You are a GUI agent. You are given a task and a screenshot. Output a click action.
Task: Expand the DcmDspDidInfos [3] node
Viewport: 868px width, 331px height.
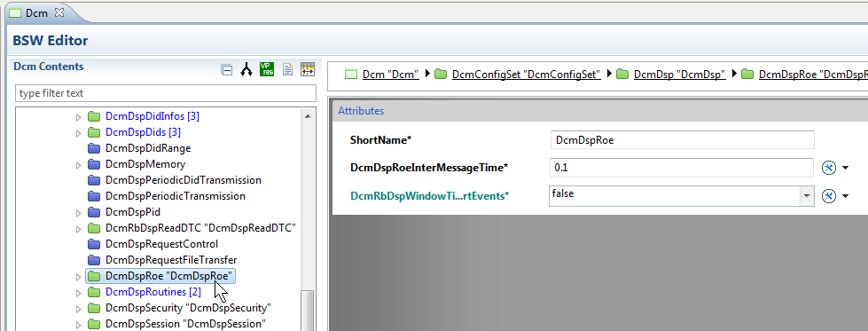coord(78,117)
